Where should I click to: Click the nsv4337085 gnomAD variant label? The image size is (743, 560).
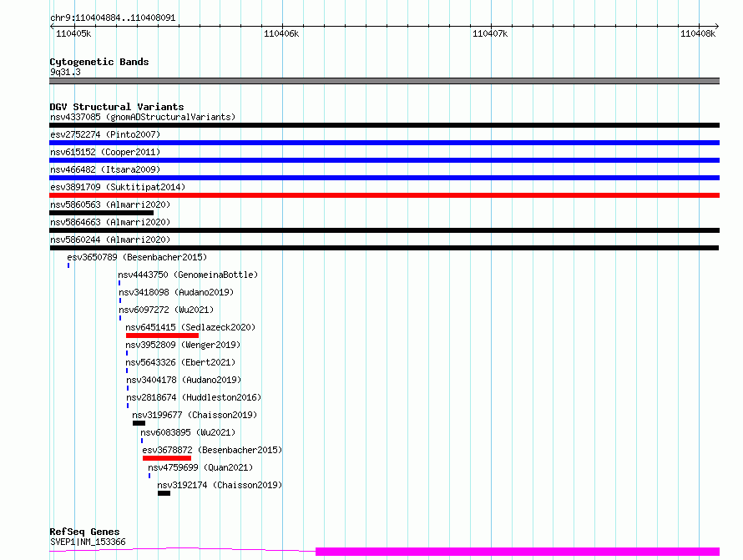(x=143, y=117)
